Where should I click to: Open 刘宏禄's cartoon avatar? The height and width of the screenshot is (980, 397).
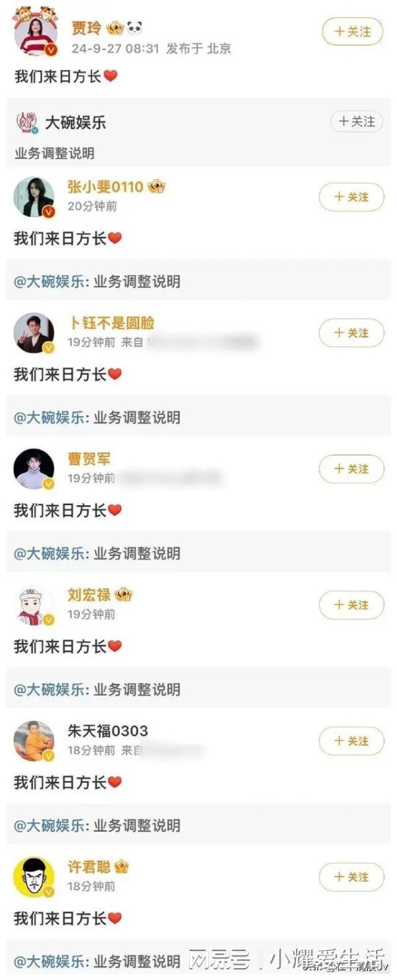pyautogui.click(x=34, y=605)
